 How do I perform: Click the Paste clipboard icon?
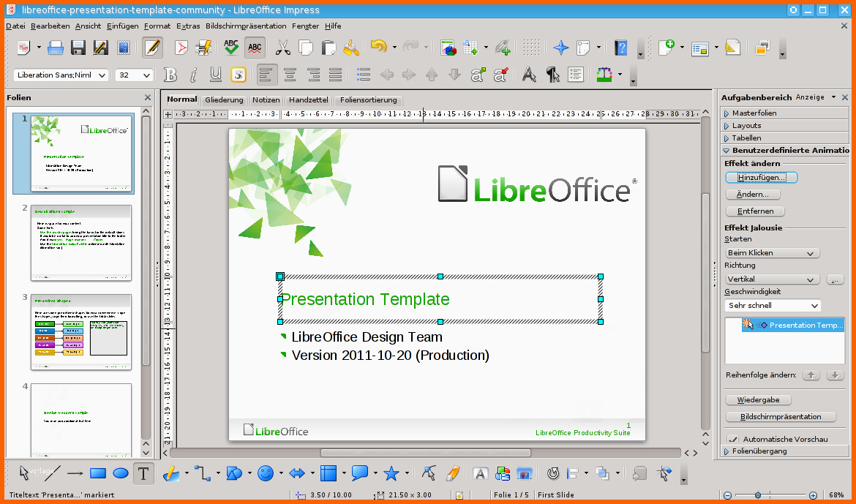point(328,48)
